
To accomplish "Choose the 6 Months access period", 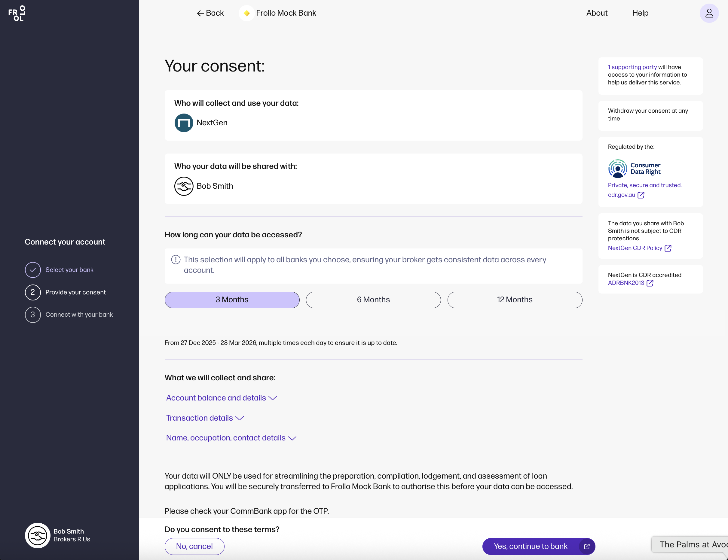I will [x=373, y=300].
